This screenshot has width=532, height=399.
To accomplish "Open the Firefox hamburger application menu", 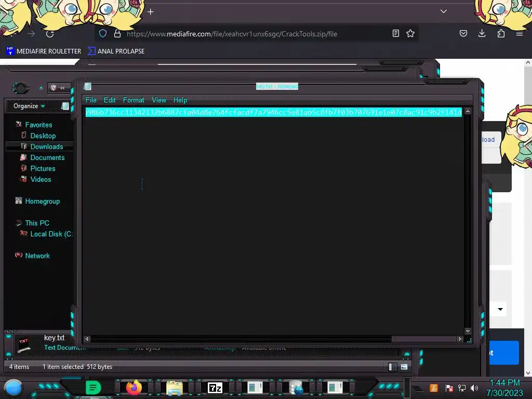I will click(x=519, y=34).
